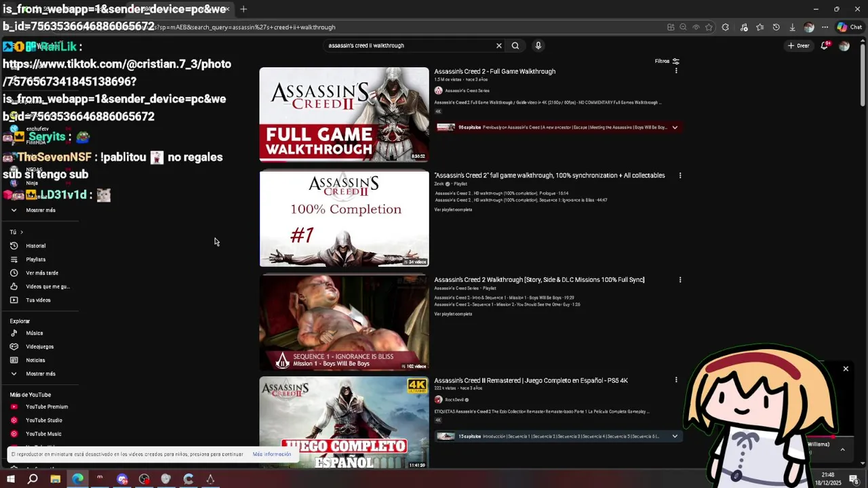
Task: Clear the YouTube search box text
Action: click(x=499, y=45)
